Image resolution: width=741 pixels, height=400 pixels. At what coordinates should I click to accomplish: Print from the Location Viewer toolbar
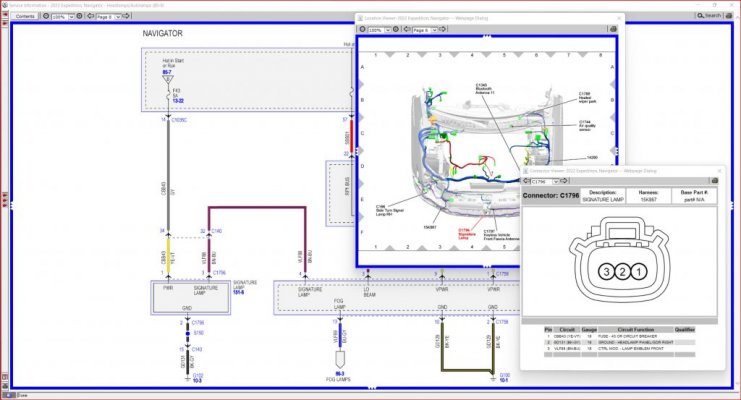[x=613, y=29]
